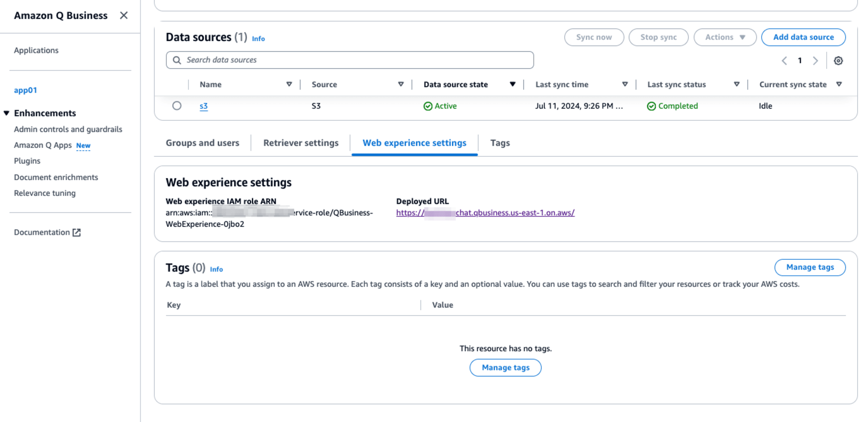Click the Active status check icon
This screenshot has height=422, width=868.
(428, 106)
